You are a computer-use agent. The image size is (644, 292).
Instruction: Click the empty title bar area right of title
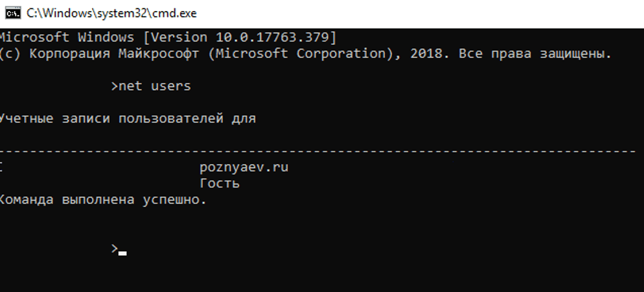tap(421, 13)
